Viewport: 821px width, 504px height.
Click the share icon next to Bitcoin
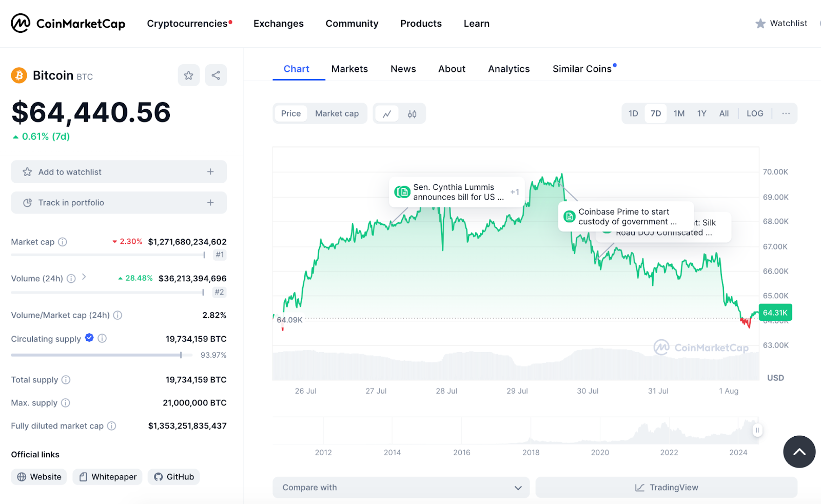tap(216, 75)
